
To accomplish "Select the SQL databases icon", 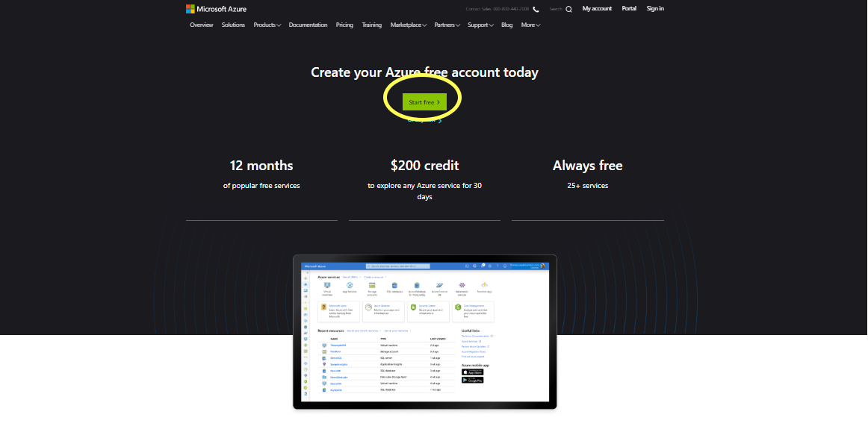I will point(394,284).
